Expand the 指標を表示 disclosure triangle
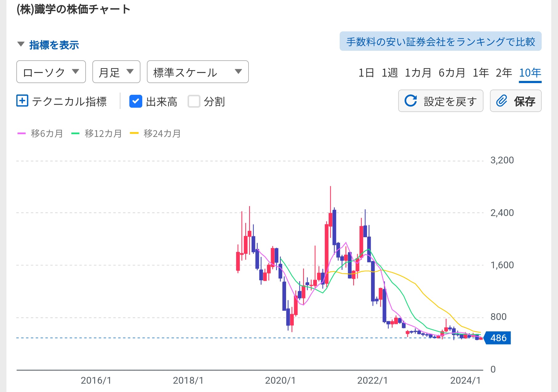The height and width of the screenshot is (392, 558). [x=21, y=44]
